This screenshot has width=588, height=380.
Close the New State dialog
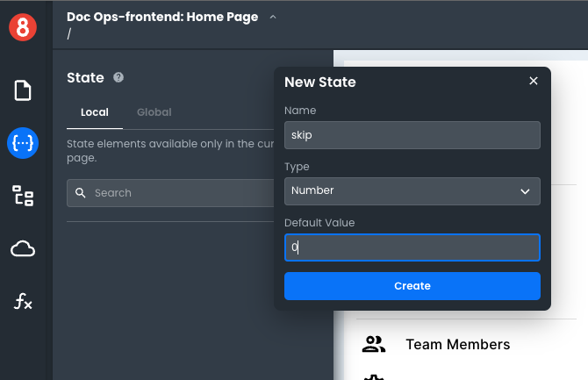pos(534,81)
